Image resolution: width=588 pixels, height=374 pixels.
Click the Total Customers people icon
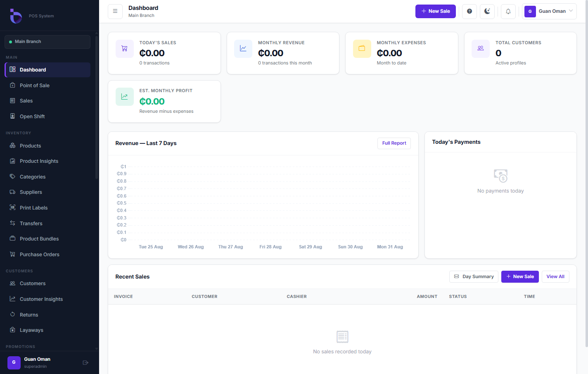tap(481, 49)
